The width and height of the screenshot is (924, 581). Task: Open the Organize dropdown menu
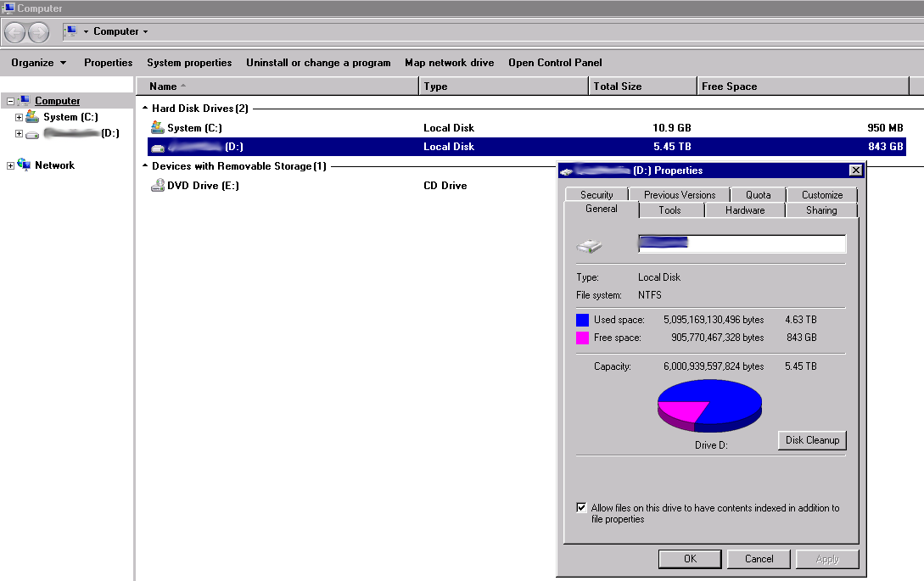pos(39,63)
